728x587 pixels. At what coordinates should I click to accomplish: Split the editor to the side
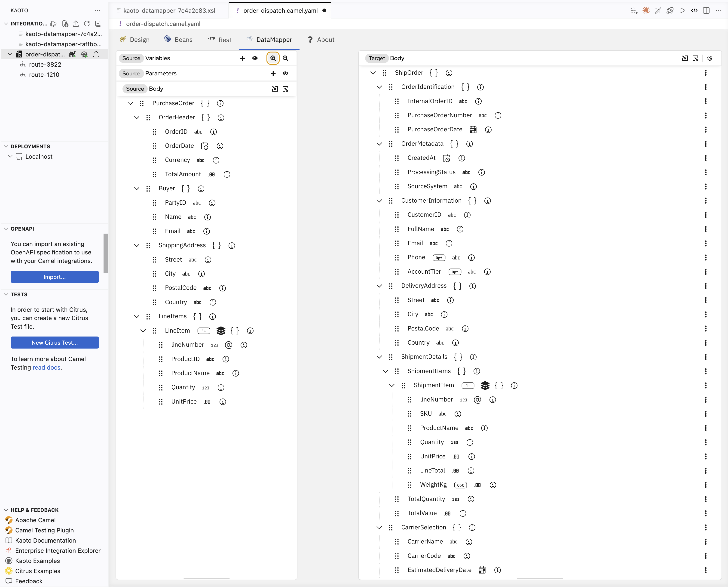click(x=706, y=10)
